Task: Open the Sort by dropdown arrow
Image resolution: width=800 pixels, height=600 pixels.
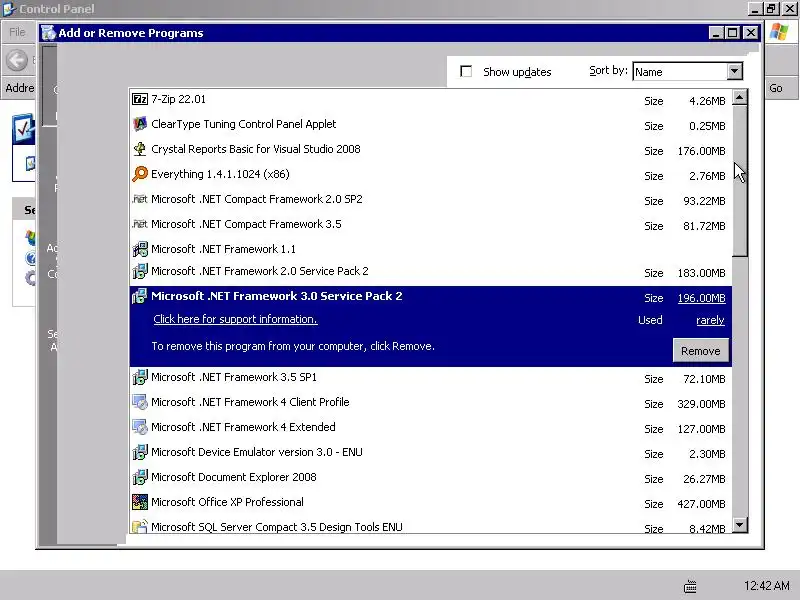Action: click(x=735, y=71)
